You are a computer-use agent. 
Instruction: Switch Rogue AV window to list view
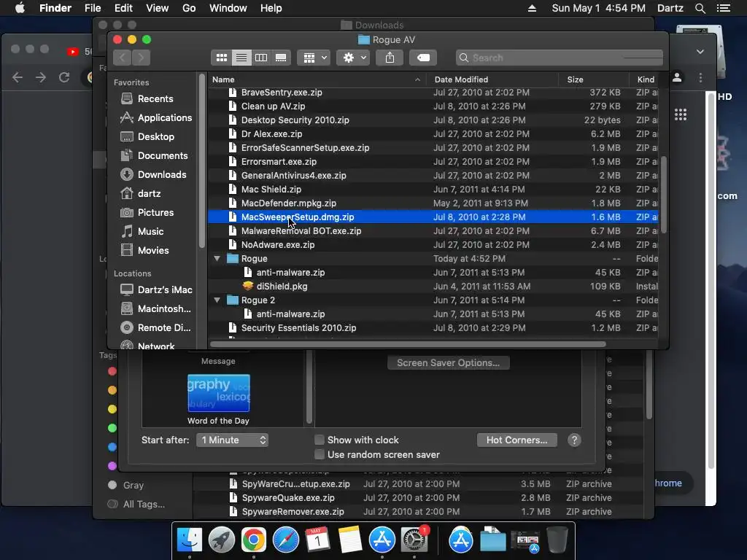tap(241, 58)
